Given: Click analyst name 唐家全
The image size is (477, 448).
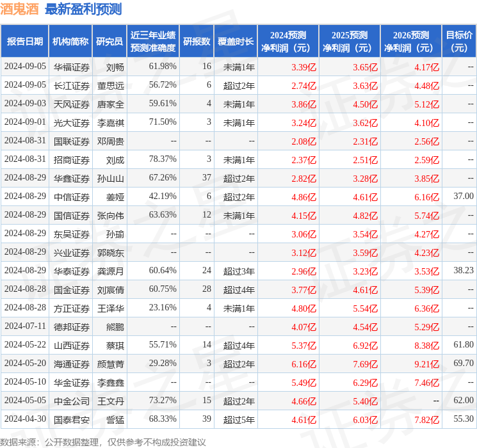Looking at the screenshot, I should (x=111, y=104).
